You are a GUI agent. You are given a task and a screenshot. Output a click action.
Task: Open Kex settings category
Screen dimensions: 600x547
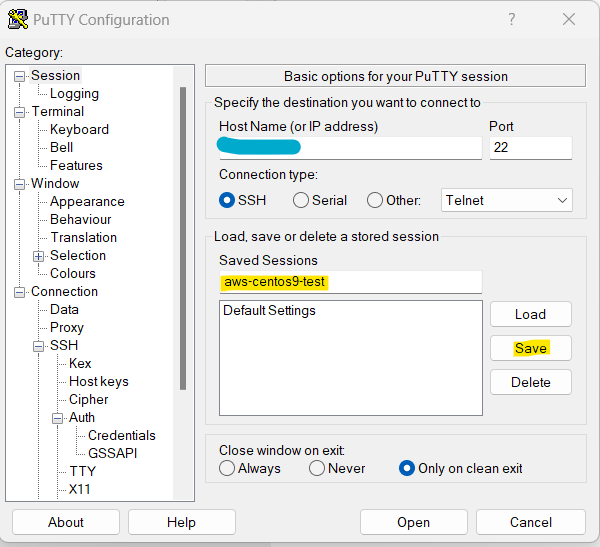coord(80,363)
